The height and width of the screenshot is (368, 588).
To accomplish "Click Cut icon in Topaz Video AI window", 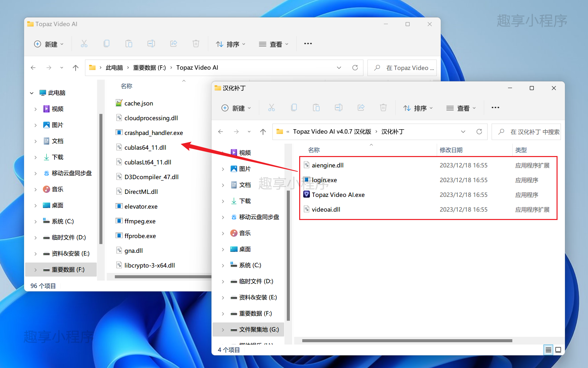I will pos(84,44).
